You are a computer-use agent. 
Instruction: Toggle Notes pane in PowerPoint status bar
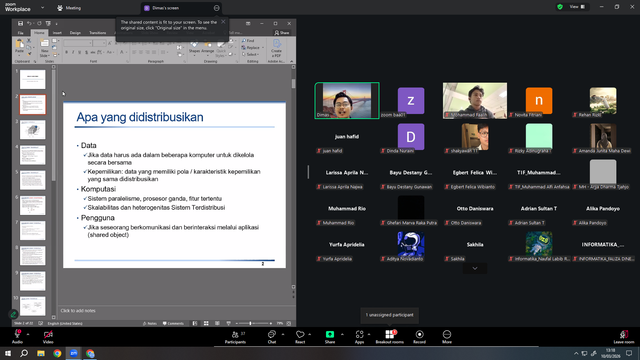150,323
